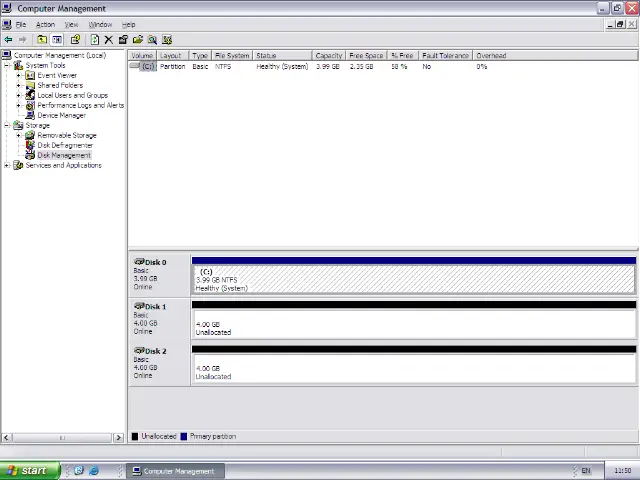
Task: Click the Primary partition blue legend swatch
Action: pyautogui.click(x=184, y=437)
